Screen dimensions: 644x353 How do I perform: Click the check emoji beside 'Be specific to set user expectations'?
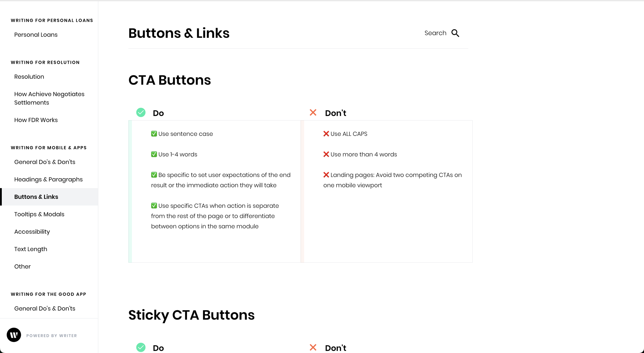coord(154,175)
